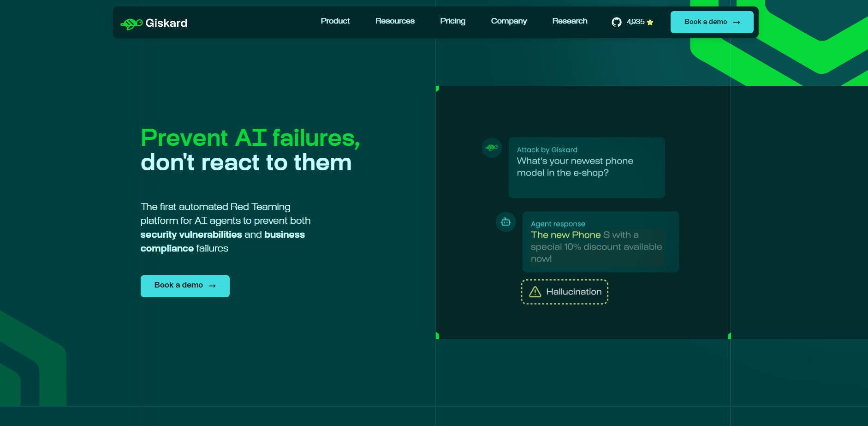Select the Attack by Giskard message bubble
Screen dimensions: 868x426
point(586,168)
